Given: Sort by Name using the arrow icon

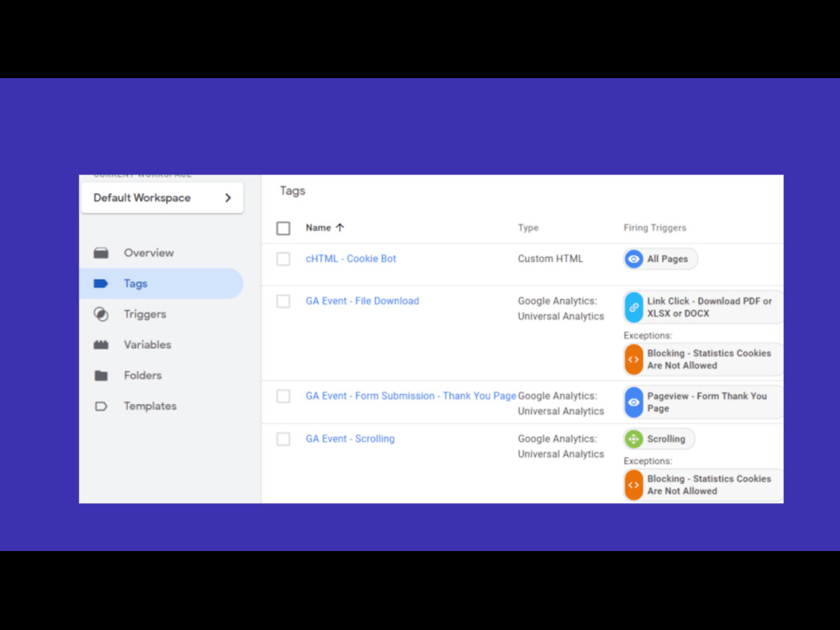Looking at the screenshot, I should click(x=339, y=228).
